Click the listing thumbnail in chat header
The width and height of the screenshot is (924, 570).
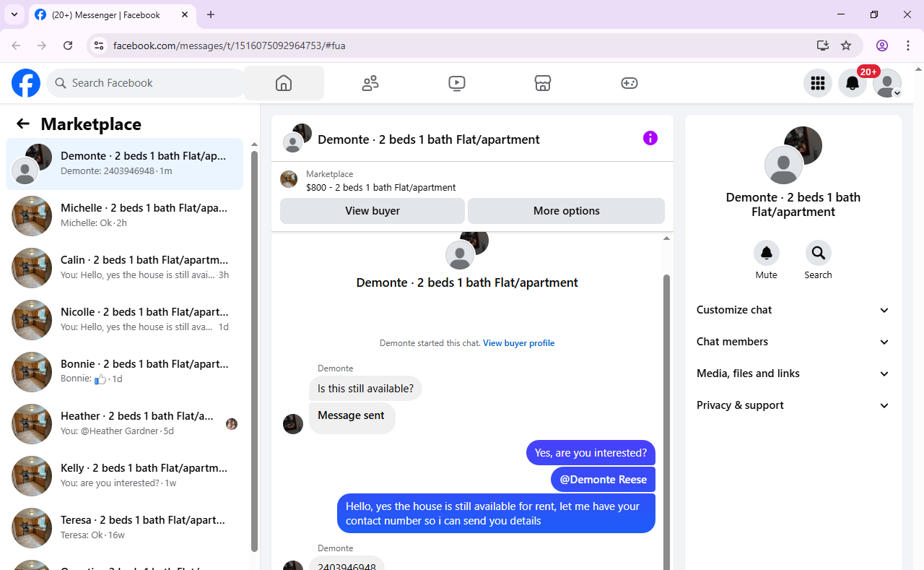click(289, 179)
